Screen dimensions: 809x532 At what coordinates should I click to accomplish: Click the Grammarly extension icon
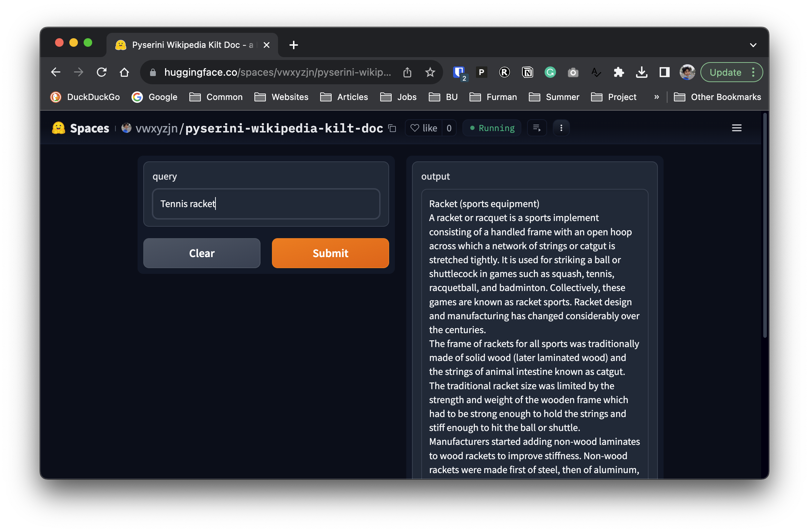click(x=550, y=72)
